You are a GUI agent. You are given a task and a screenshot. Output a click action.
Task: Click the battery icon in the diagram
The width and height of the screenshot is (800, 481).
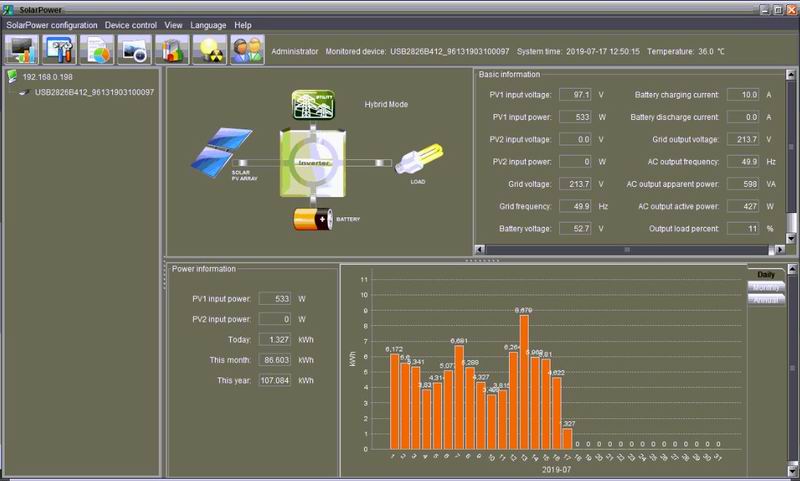pyautogui.click(x=313, y=219)
